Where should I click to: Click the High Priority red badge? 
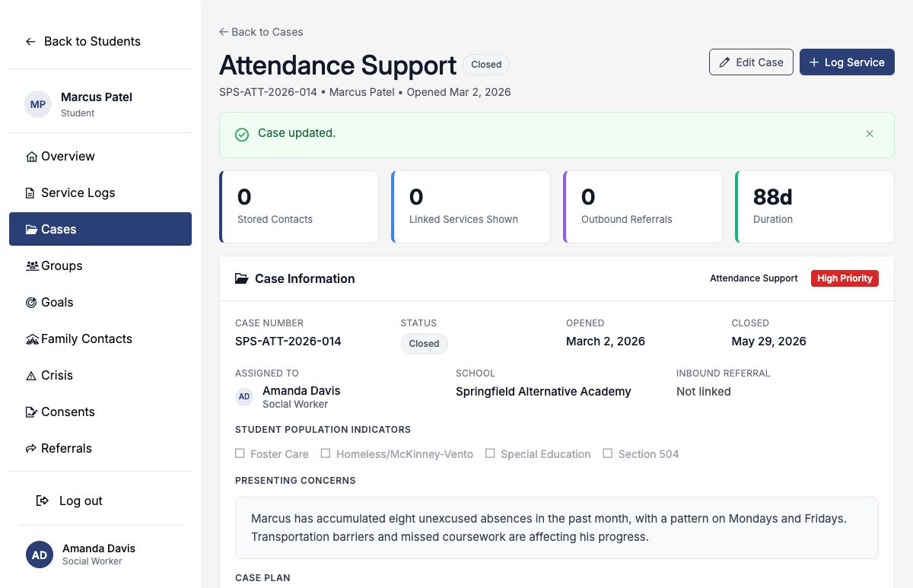(x=845, y=278)
